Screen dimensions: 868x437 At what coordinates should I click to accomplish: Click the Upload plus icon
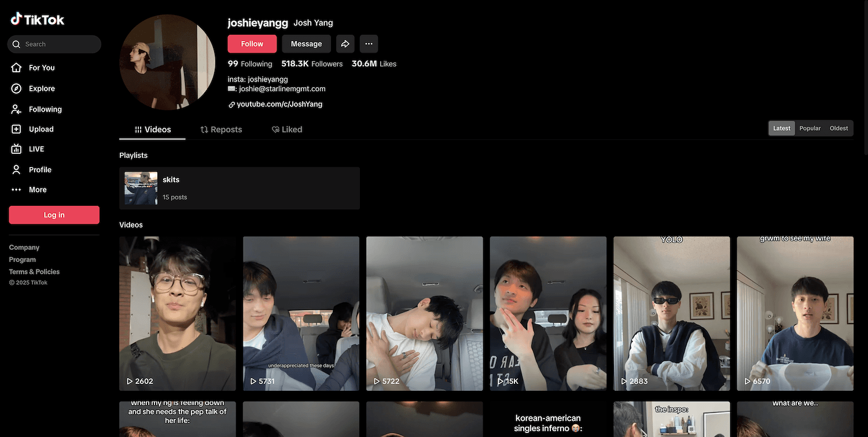coord(17,129)
